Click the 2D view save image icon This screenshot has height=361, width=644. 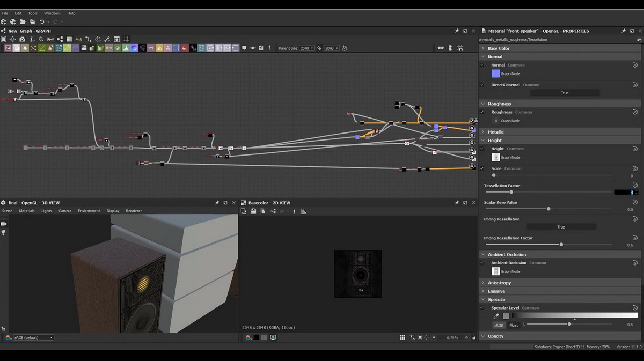(253, 211)
